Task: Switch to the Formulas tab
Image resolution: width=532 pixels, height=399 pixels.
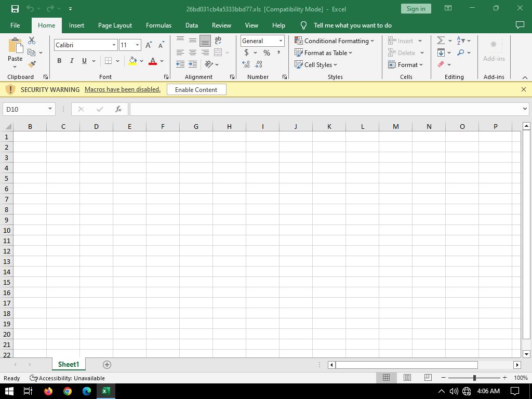Action: (158, 25)
